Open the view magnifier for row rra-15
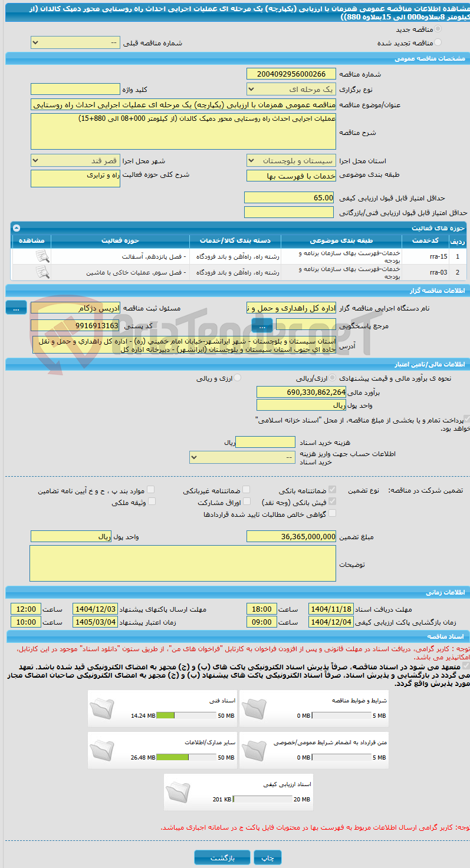This screenshot has width=470, height=868. pos(42,256)
